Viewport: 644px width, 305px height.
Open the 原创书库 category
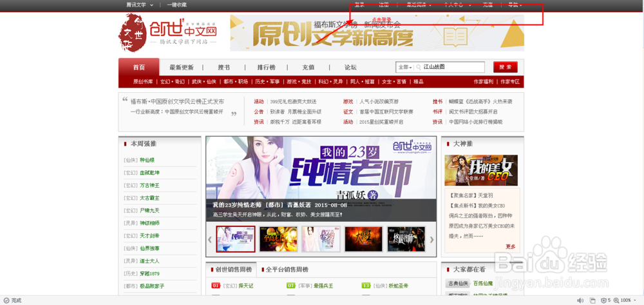pyautogui.click(x=143, y=81)
